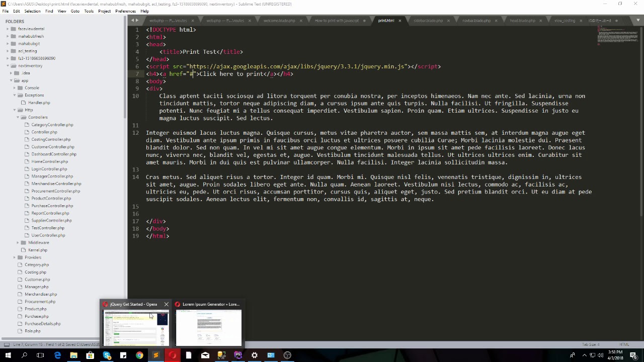
Task: Switch to navbar.blade.php tab
Action: [476, 21]
